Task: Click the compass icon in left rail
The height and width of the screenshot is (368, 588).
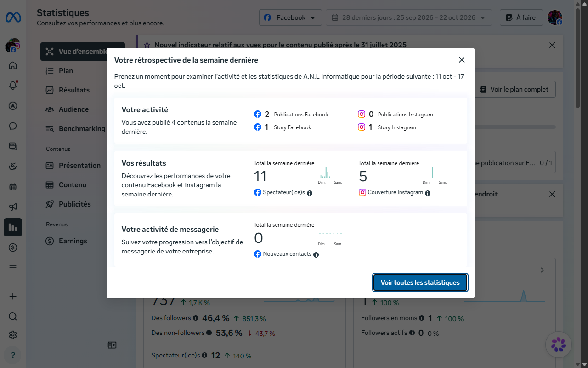Action: [x=13, y=106]
